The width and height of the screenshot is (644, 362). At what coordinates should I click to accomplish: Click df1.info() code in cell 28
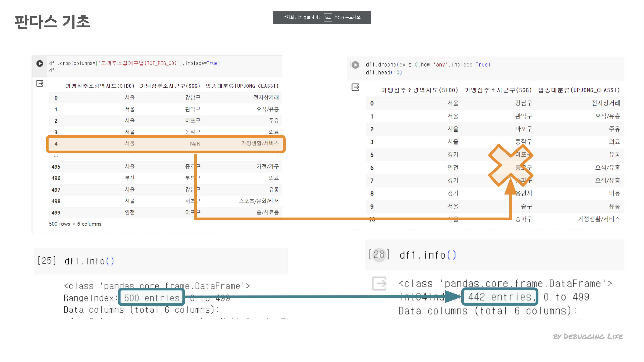pos(428,255)
